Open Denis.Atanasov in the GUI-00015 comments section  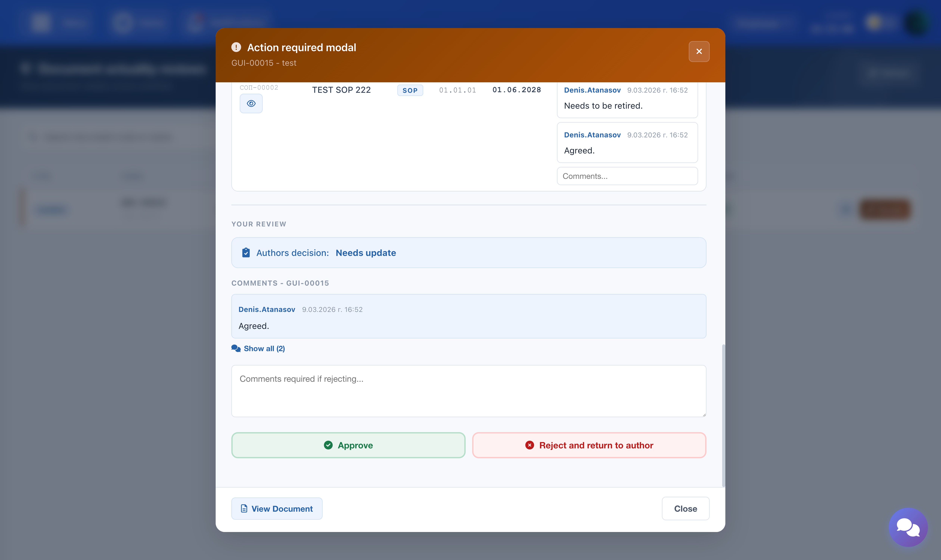266,309
